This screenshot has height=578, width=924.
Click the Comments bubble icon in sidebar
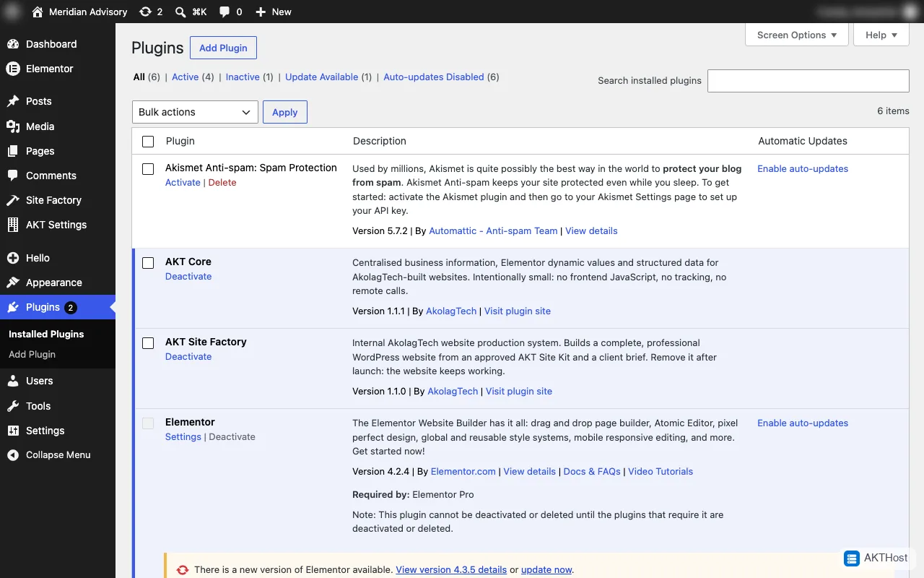(13, 176)
